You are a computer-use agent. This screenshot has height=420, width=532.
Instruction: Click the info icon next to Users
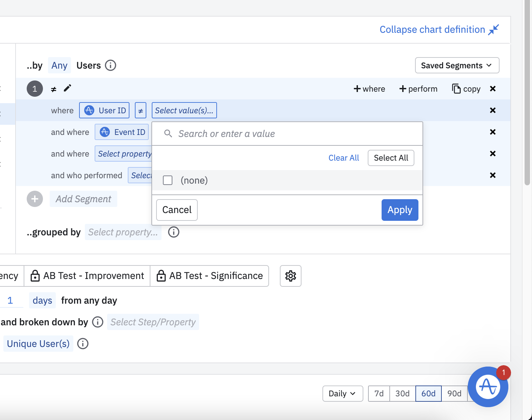(x=111, y=65)
